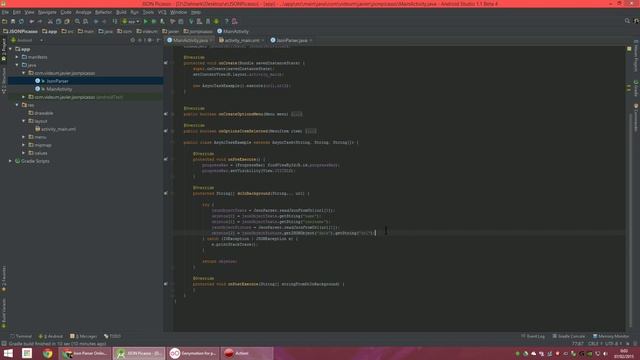The height and width of the screenshot is (360, 640).
Task: Collapse the res folder node
Action: pyautogui.click(x=17, y=105)
